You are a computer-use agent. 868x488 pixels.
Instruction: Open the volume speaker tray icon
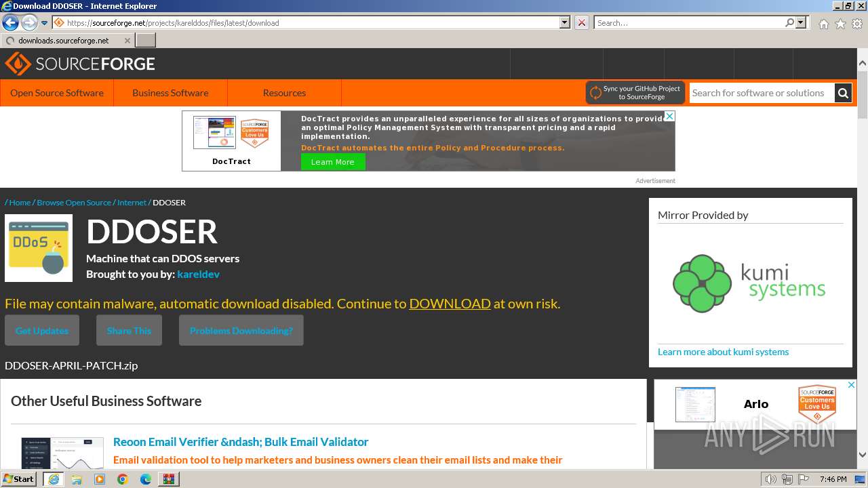pyautogui.click(x=770, y=479)
